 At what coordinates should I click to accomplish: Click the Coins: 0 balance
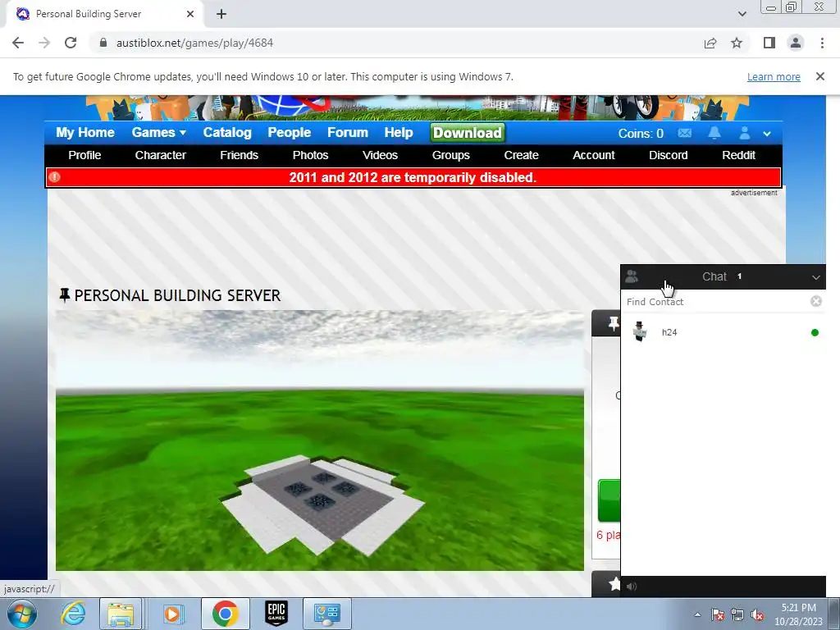click(x=641, y=134)
